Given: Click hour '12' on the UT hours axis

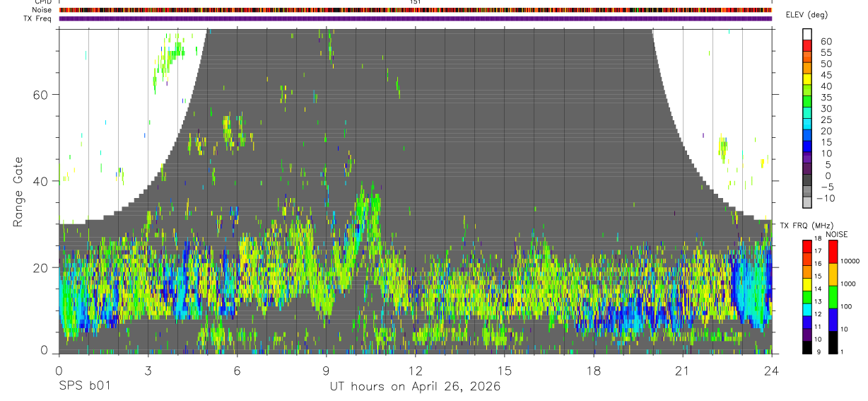Looking at the screenshot, I should [x=416, y=371].
